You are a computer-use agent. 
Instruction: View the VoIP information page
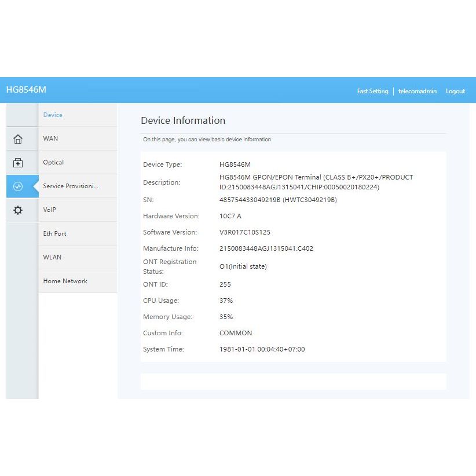coord(50,210)
